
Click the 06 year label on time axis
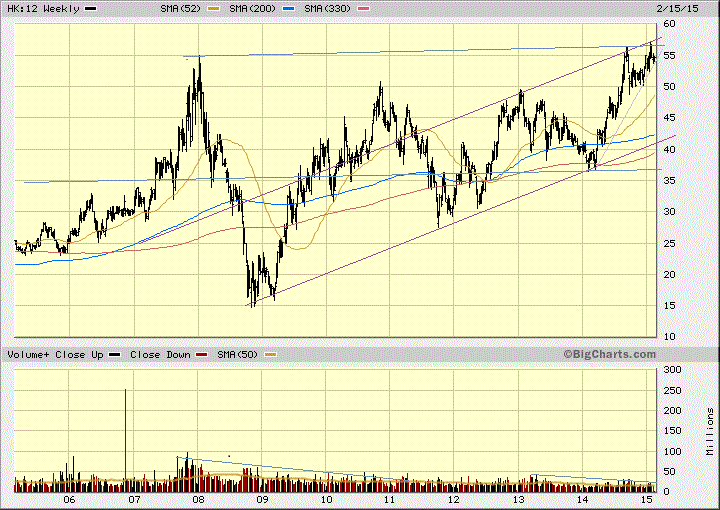tap(69, 500)
